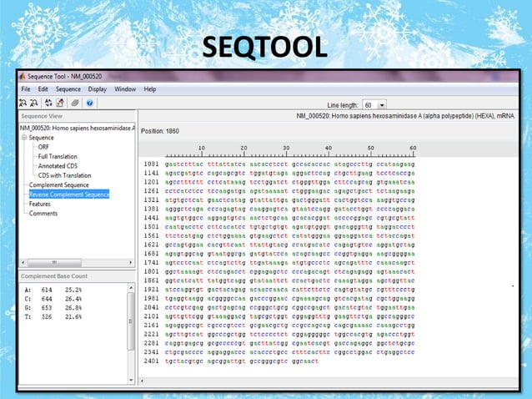Select Full Translation in the tree
This screenshot has height=399, width=532.
58,157
